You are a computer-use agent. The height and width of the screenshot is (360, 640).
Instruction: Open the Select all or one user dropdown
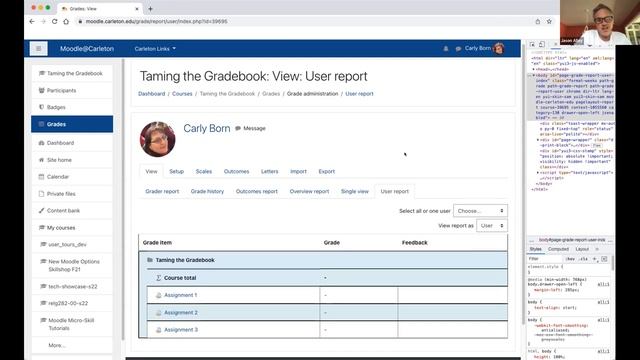[x=480, y=211]
